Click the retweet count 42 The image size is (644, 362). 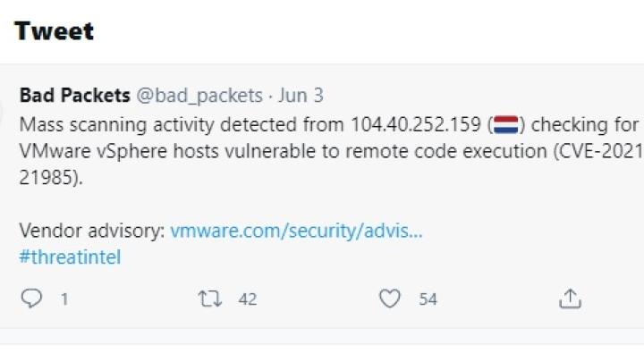(248, 299)
